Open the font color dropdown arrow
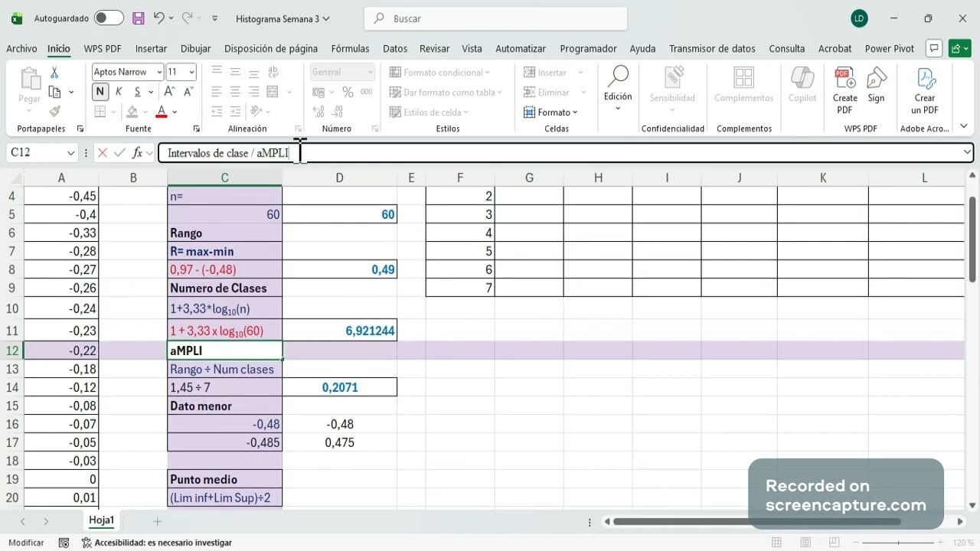 click(175, 112)
